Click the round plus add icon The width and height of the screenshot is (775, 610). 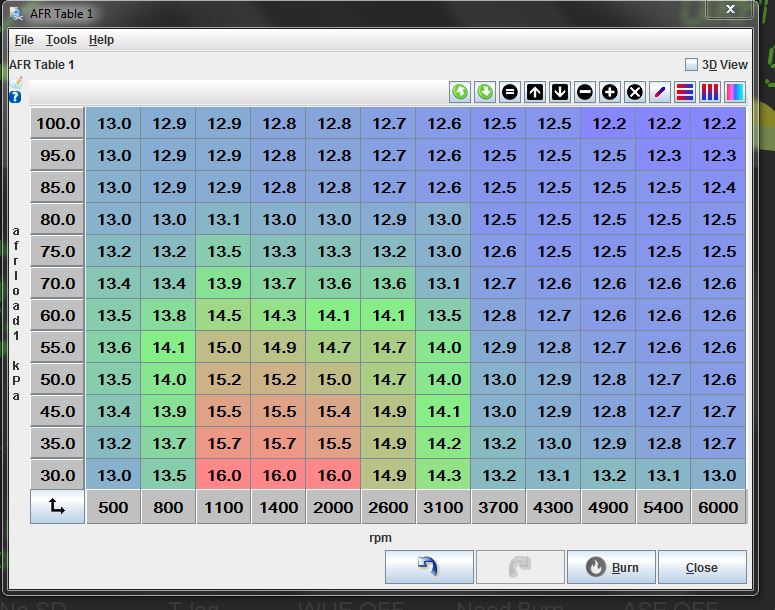pos(610,92)
